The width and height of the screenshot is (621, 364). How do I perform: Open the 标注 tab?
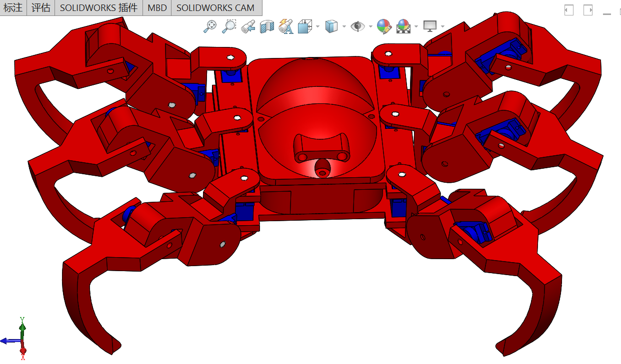pyautogui.click(x=13, y=7)
